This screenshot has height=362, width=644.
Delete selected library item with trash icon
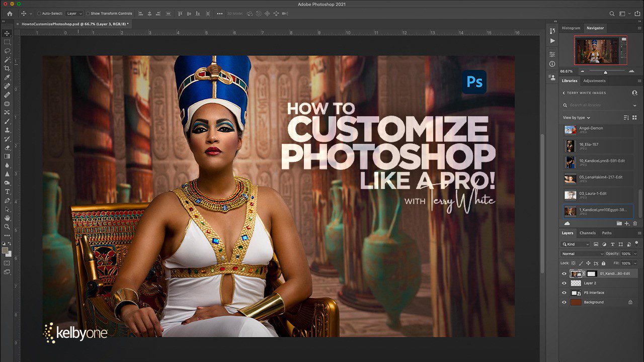635,223
